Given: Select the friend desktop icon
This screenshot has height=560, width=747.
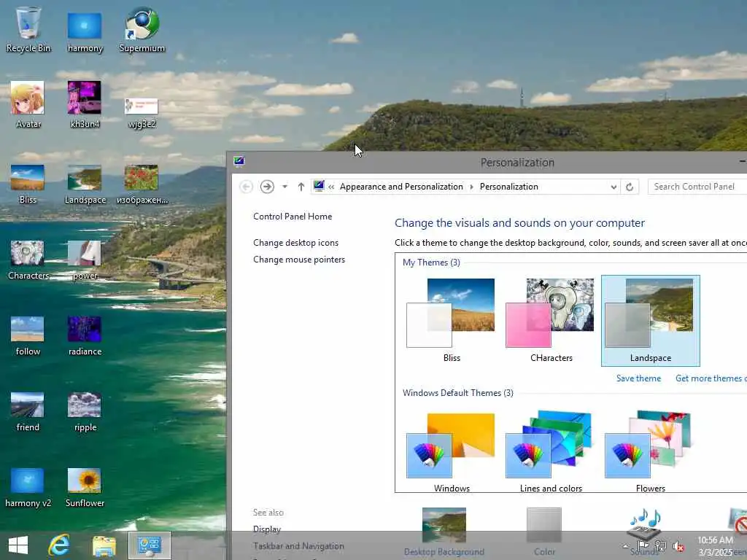Looking at the screenshot, I should 28,412.
